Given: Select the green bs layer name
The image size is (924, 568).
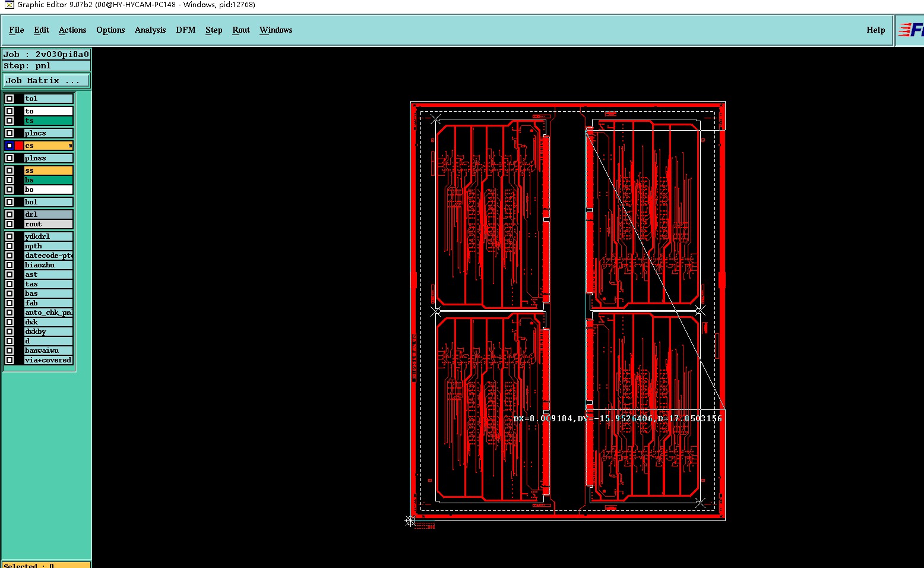Looking at the screenshot, I should pyautogui.click(x=48, y=180).
